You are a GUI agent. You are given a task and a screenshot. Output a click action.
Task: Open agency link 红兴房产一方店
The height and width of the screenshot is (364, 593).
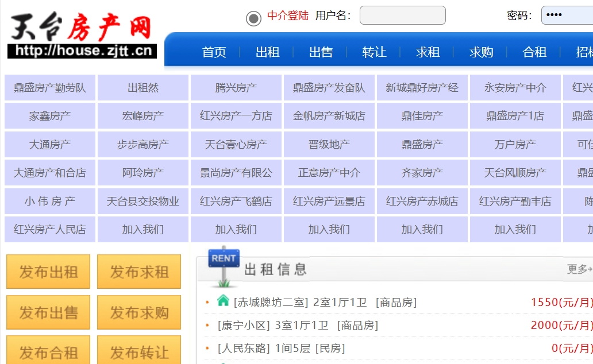(x=236, y=115)
